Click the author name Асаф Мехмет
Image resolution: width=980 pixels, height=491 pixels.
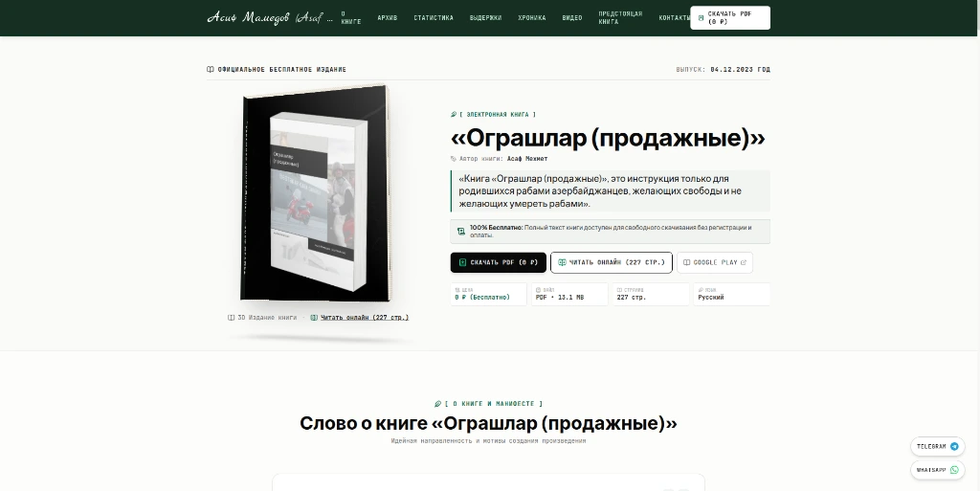coord(527,159)
